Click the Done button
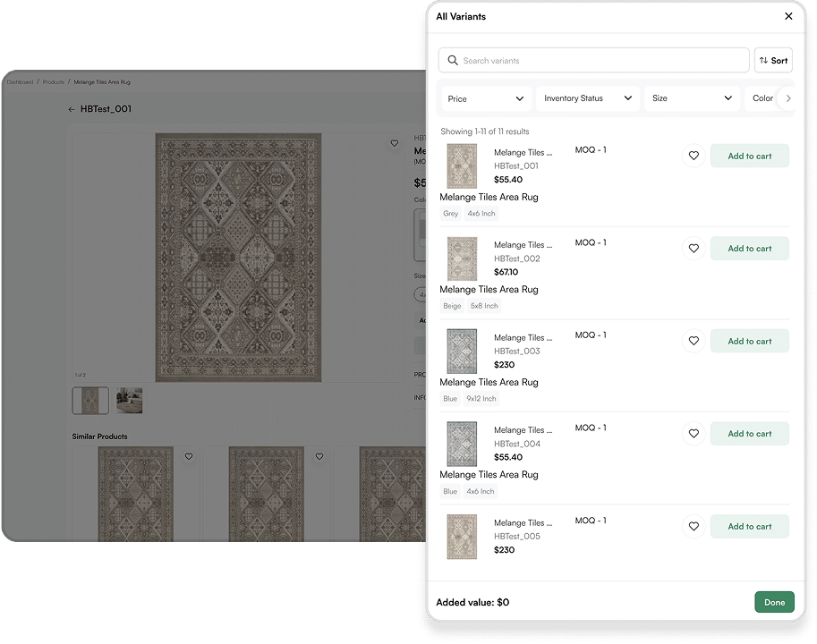817x644 pixels. click(774, 602)
